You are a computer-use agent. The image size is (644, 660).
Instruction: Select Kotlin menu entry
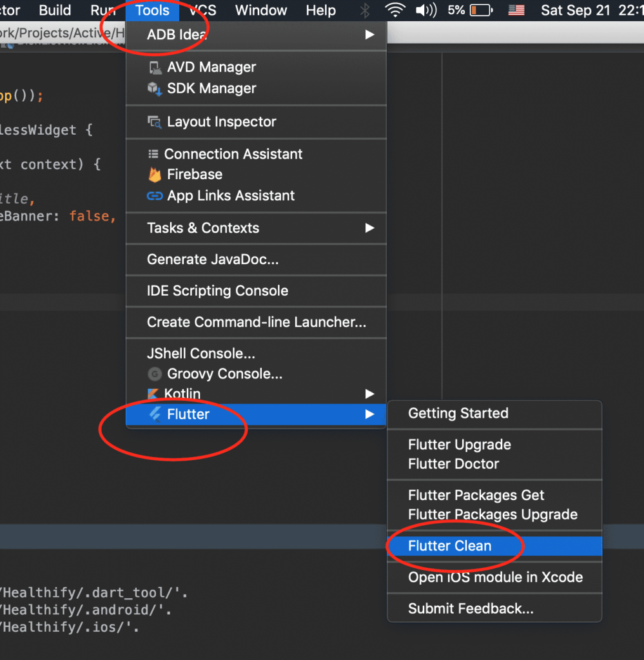pos(257,394)
